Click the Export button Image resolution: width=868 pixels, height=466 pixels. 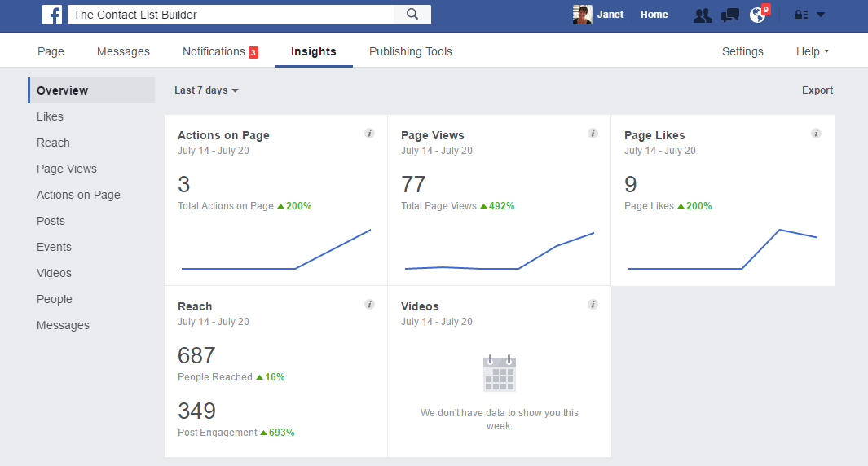(x=817, y=90)
